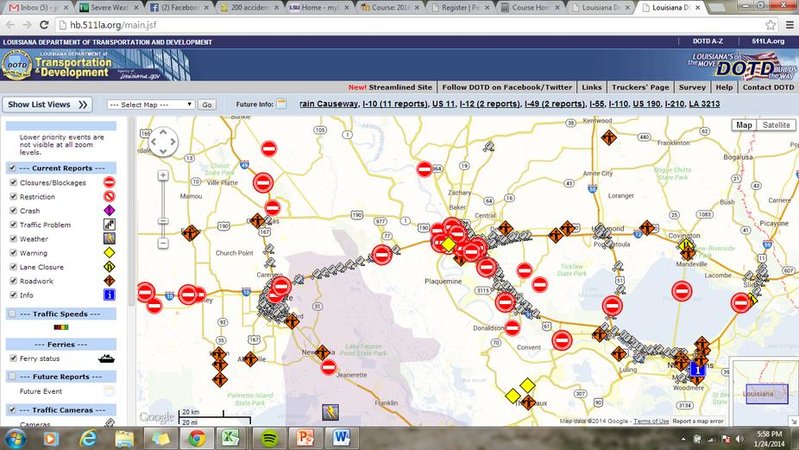Uncheck the Closures/Blockages checkbox
Screen dimensions: 799x450
click(x=14, y=182)
